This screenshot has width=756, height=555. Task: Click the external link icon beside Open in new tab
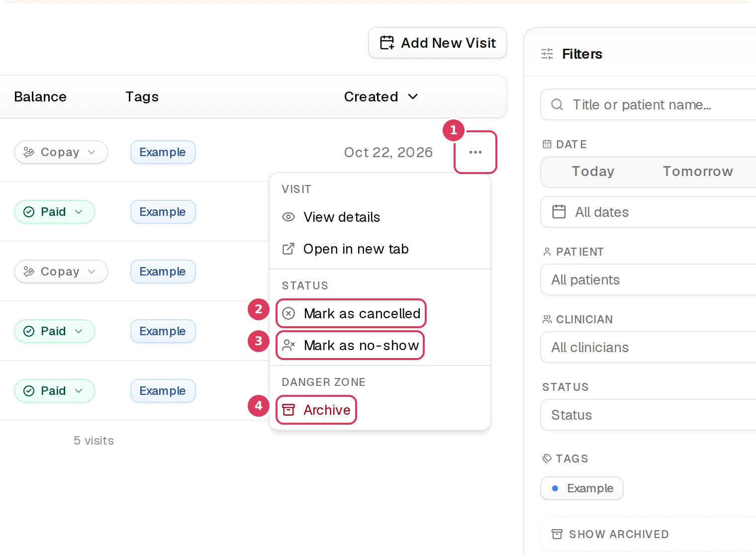[x=288, y=249]
